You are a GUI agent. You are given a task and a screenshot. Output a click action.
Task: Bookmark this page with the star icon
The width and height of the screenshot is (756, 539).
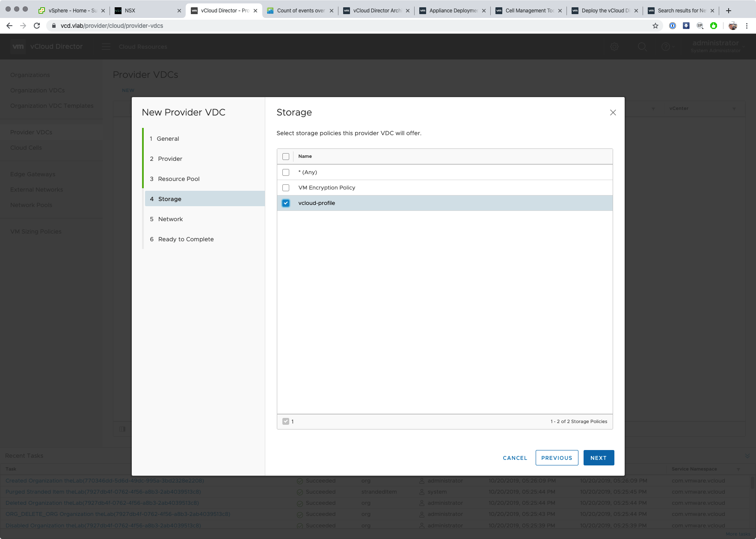tap(655, 26)
